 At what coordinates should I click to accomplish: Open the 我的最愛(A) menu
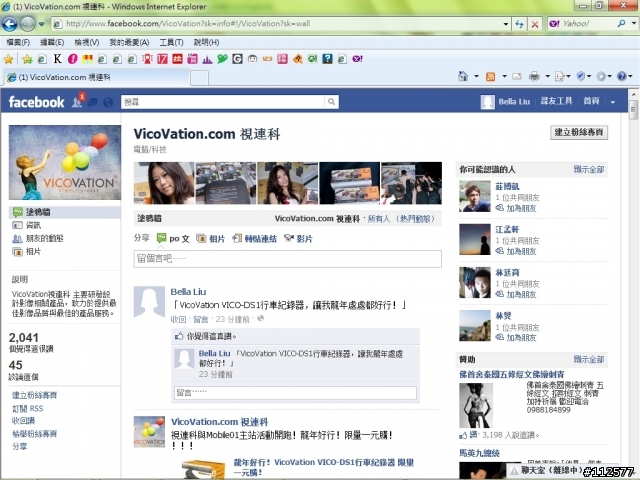[129, 42]
